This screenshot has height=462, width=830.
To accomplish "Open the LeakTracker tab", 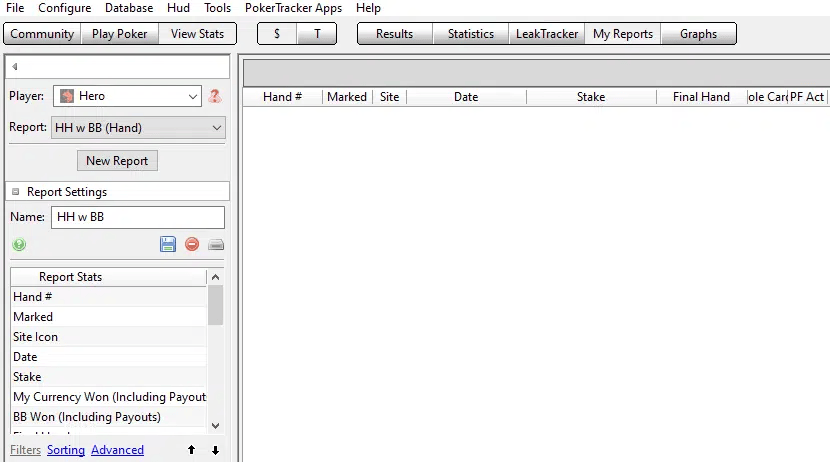I will [x=547, y=34].
